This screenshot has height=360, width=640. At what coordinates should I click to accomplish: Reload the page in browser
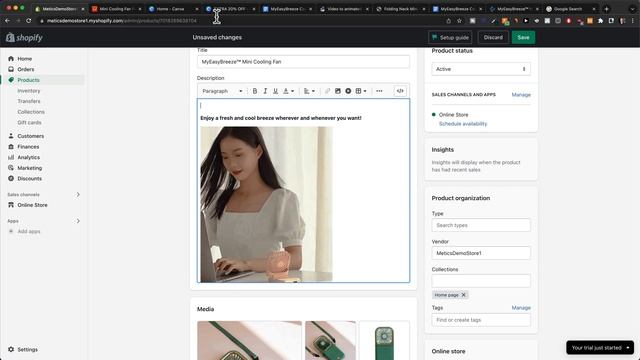(29, 20)
